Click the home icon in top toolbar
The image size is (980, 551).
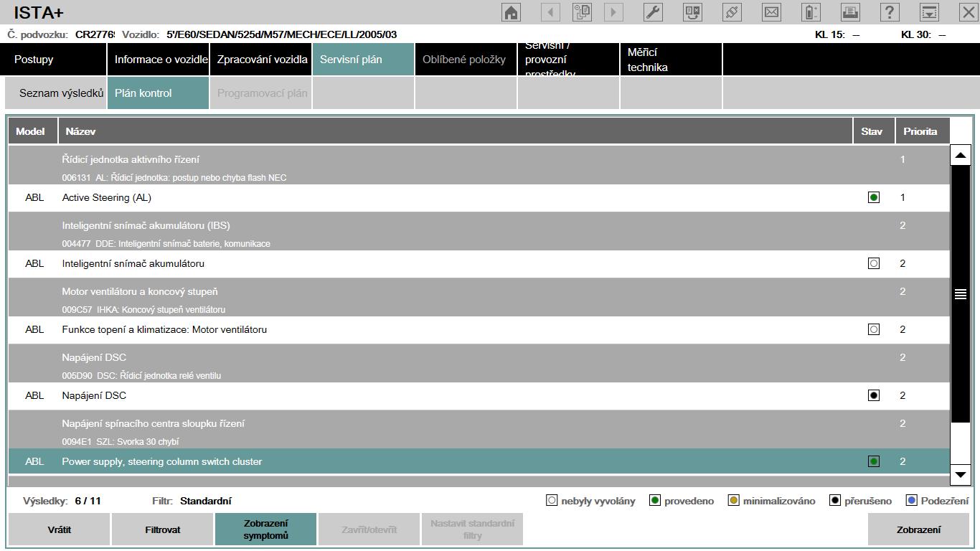tap(511, 12)
